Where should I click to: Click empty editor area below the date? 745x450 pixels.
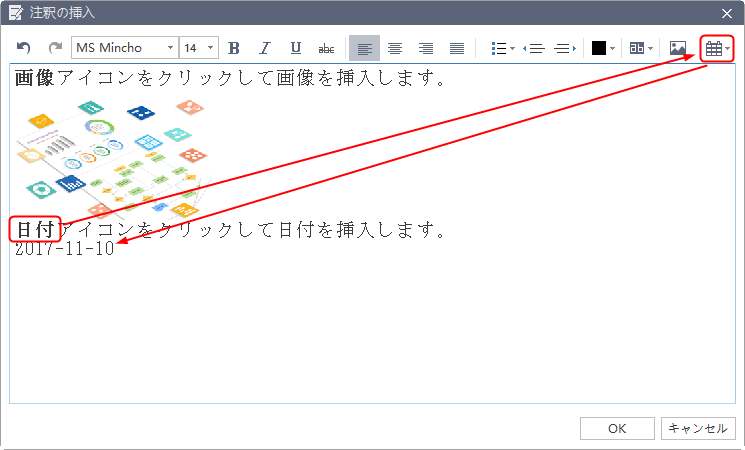(372, 333)
